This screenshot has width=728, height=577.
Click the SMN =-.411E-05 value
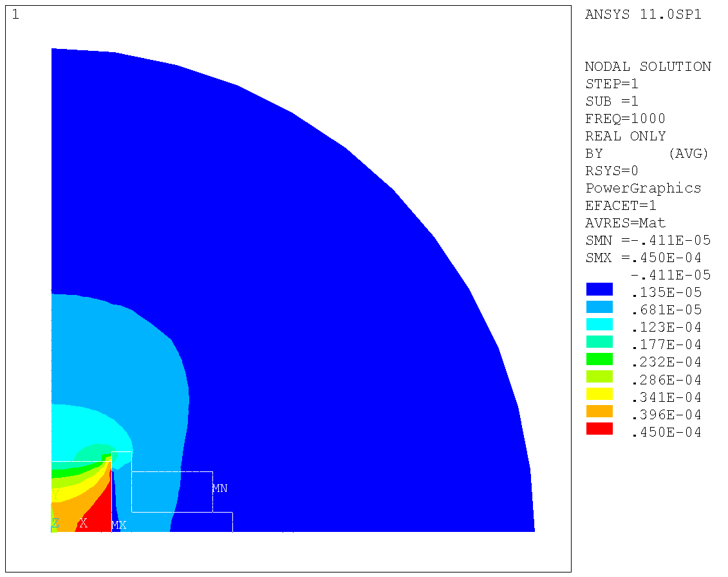point(648,240)
